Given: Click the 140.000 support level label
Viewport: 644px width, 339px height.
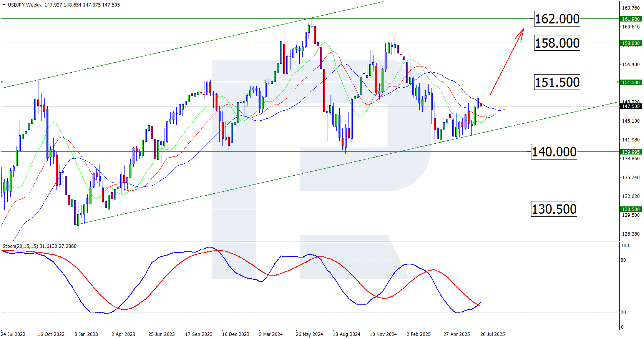Looking at the screenshot, I should 554,152.
